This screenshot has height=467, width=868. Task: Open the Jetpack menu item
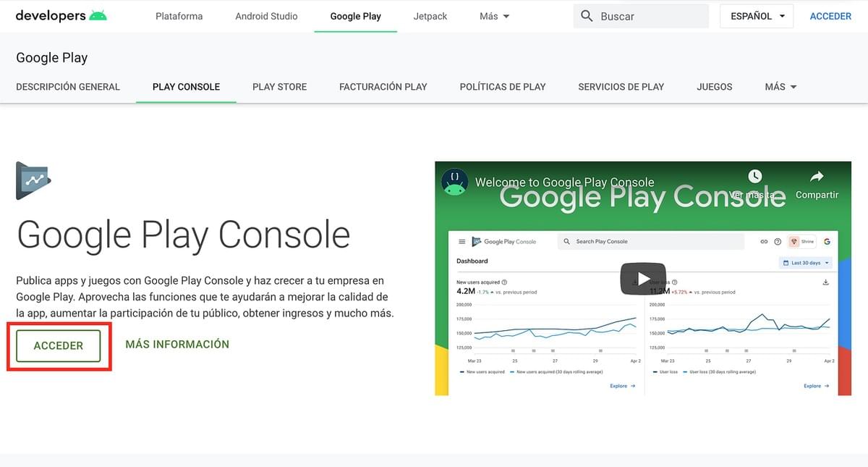(x=430, y=16)
